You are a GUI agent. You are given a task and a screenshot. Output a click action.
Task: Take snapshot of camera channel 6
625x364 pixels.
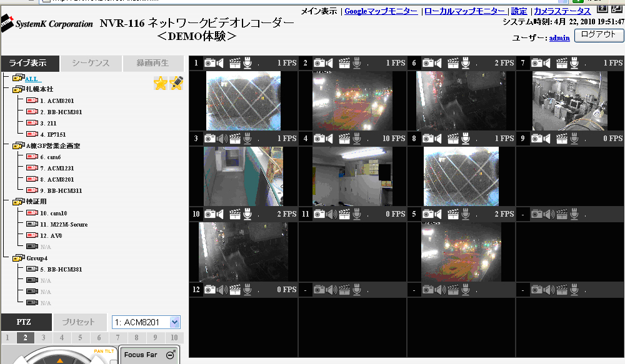428,63
